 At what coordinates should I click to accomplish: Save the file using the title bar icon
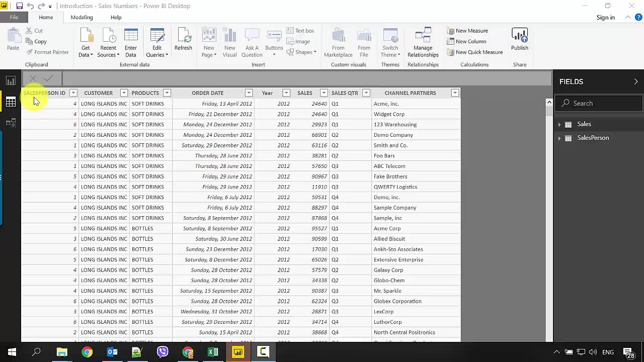point(19,6)
